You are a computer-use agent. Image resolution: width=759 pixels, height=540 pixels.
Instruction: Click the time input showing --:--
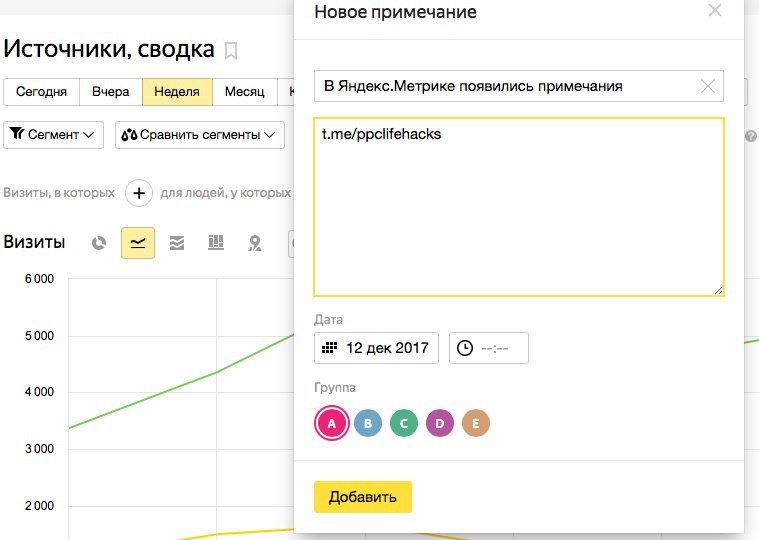pyautogui.click(x=488, y=348)
